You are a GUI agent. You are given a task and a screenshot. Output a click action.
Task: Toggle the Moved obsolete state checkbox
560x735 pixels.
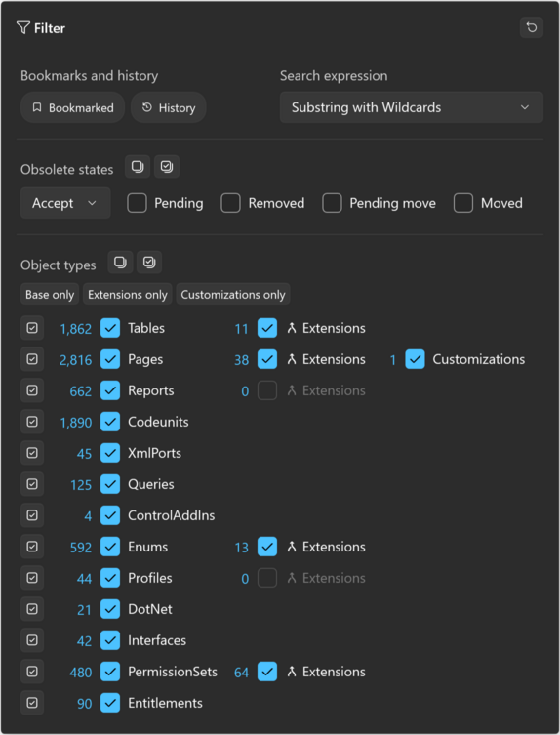pyautogui.click(x=463, y=203)
